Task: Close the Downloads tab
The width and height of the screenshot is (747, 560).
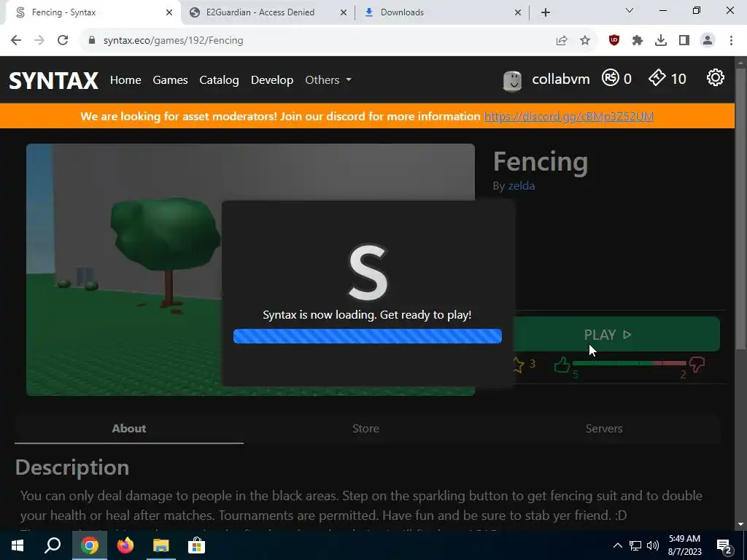Action: pos(518,12)
